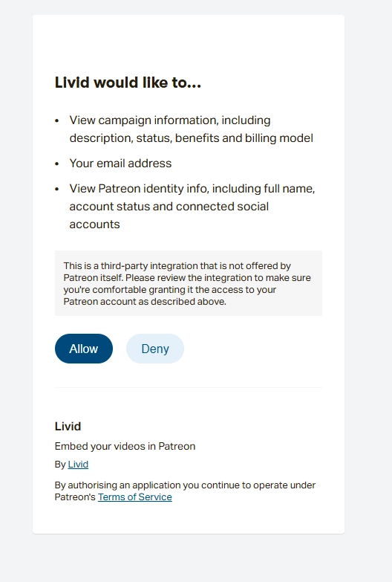The height and width of the screenshot is (582, 392).
Task: Click the bullet point beside campaign information
Action: pos(56,120)
